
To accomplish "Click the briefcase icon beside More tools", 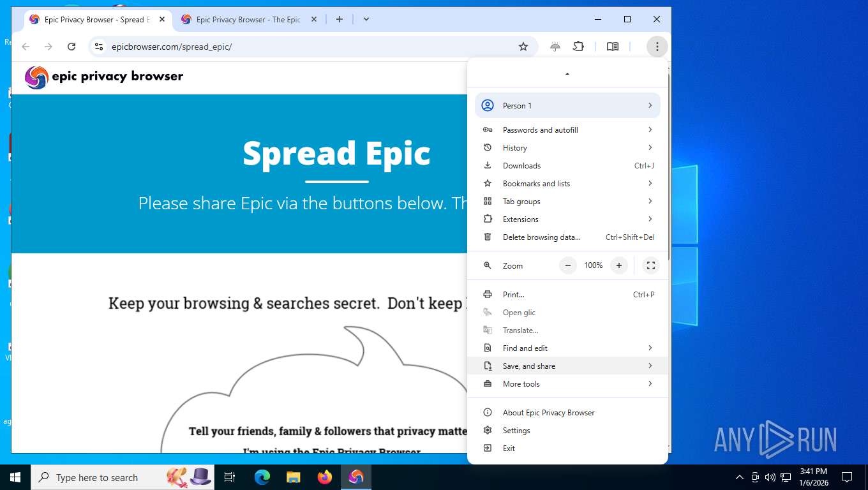I will click(x=488, y=383).
